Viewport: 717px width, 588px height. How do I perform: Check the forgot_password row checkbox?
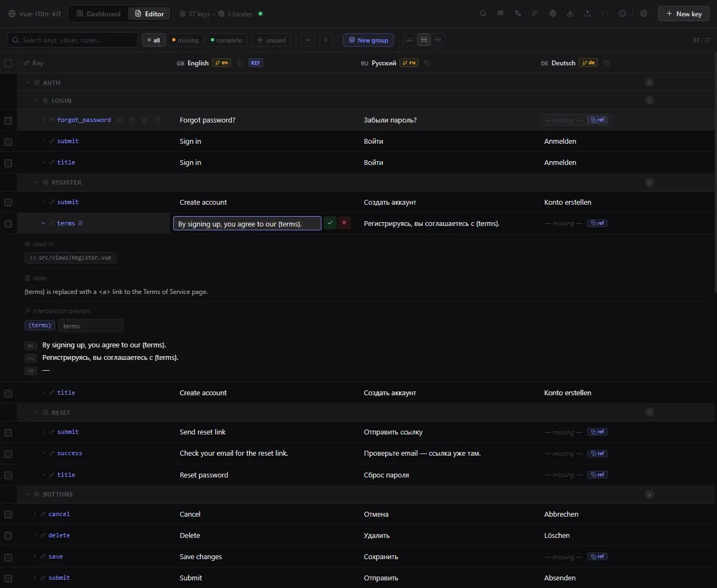point(8,120)
